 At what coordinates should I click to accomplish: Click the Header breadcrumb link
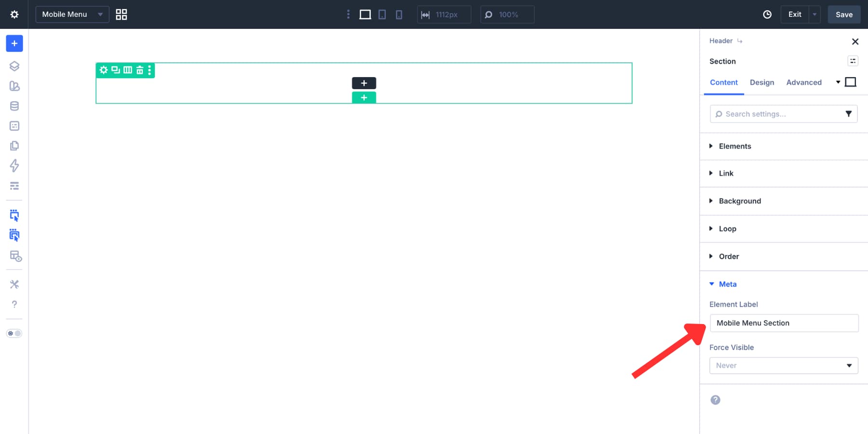point(721,41)
